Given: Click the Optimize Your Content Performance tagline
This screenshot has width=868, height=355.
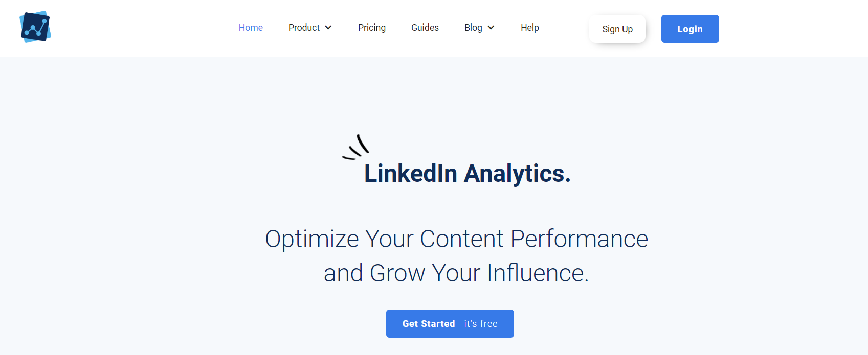Looking at the screenshot, I should [457, 239].
